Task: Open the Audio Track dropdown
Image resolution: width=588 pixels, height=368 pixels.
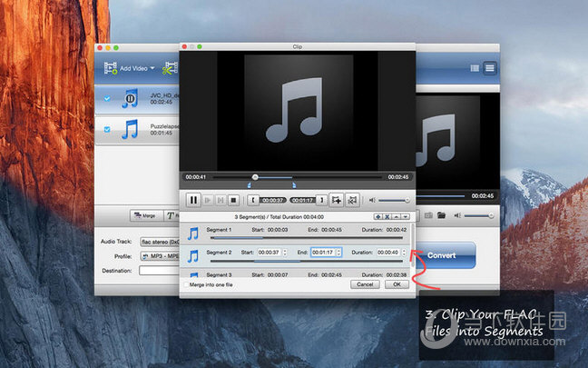Action: tap(160, 242)
